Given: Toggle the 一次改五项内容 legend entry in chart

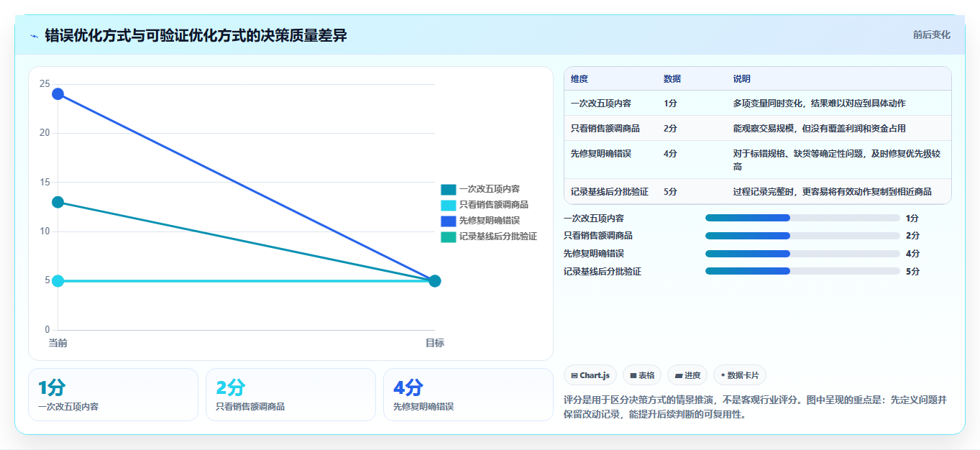Looking at the screenshot, I should click(480, 189).
